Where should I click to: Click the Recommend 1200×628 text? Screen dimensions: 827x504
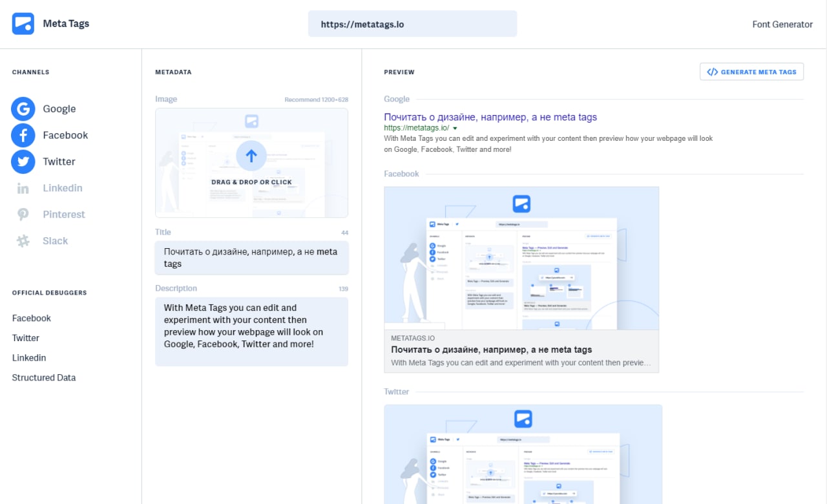click(317, 100)
